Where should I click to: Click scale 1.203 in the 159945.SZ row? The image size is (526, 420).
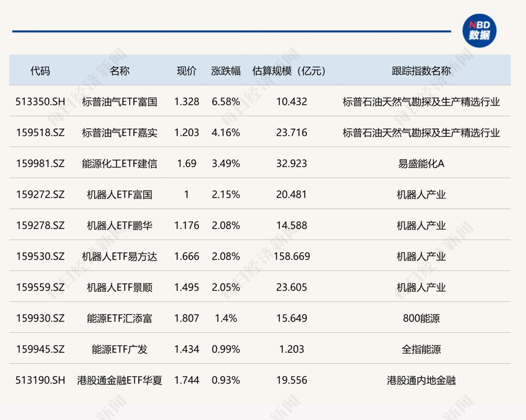coord(292,349)
